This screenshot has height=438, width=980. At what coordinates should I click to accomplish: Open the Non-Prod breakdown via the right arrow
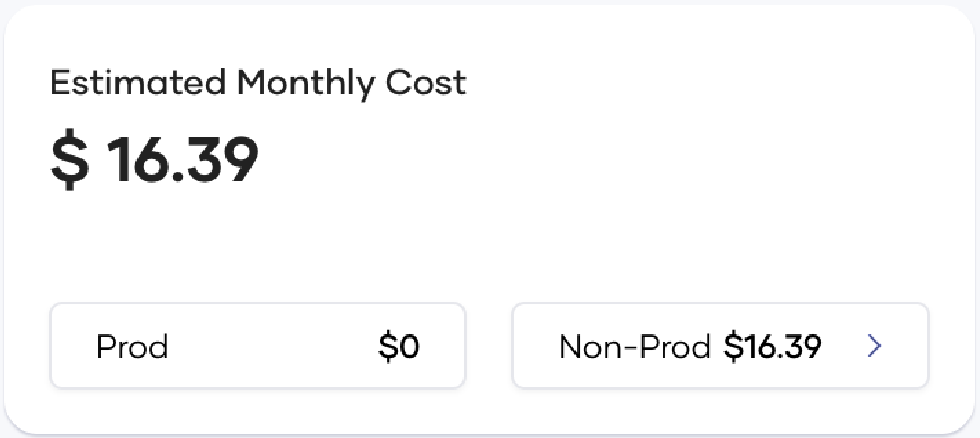[x=873, y=346]
